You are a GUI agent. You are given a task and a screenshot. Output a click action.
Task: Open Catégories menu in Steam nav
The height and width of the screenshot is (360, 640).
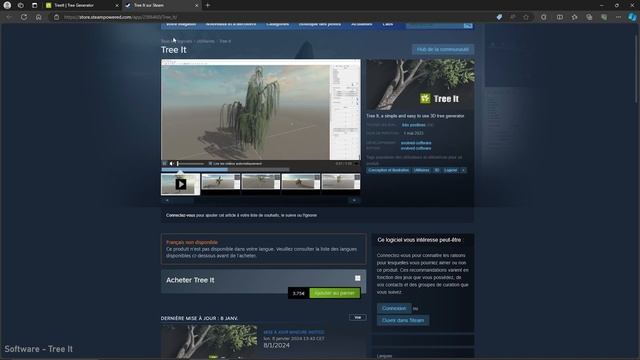coord(278,24)
